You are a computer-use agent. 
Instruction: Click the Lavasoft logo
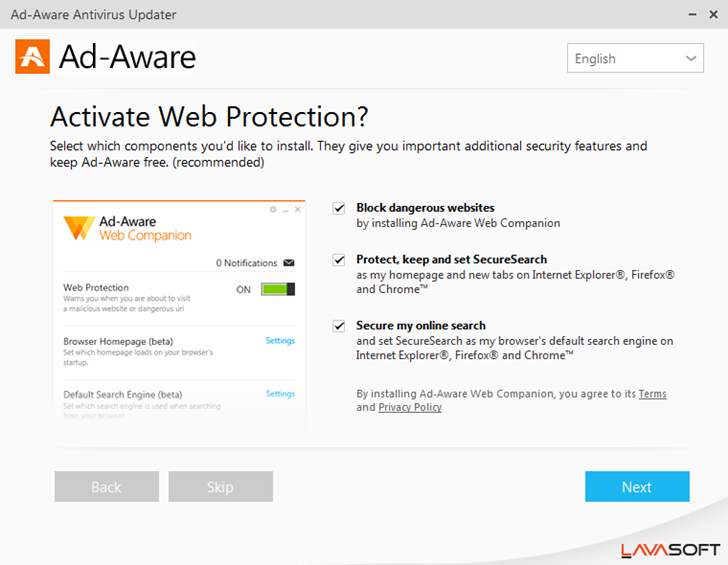[x=669, y=549]
